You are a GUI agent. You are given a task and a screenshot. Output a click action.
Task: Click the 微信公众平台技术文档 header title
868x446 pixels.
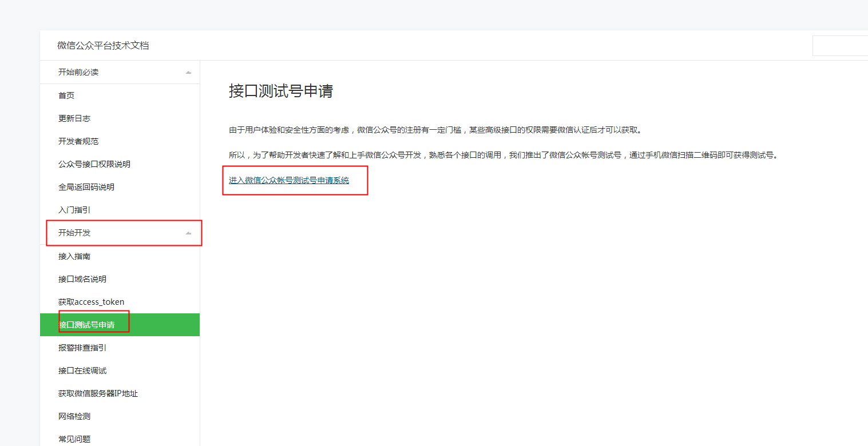click(x=103, y=46)
